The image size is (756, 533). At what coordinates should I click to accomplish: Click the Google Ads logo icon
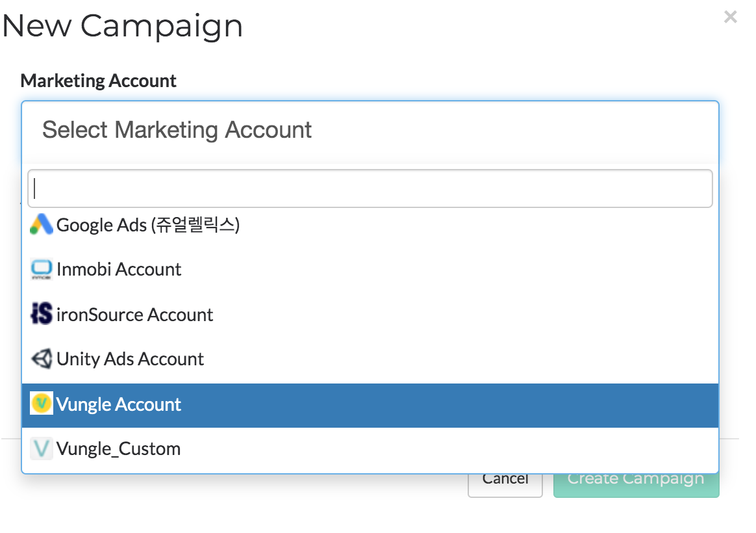coord(42,224)
